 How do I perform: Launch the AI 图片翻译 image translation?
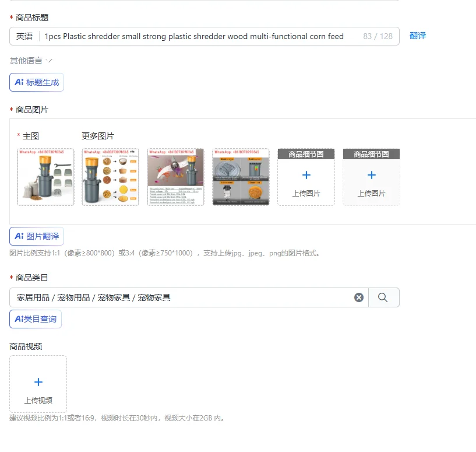pos(37,236)
